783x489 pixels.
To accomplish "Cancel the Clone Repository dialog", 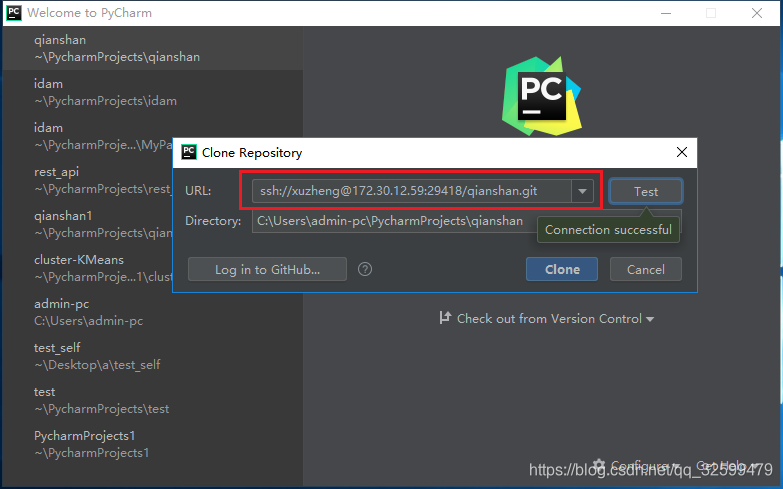I will pyautogui.click(x=646, y=269).
